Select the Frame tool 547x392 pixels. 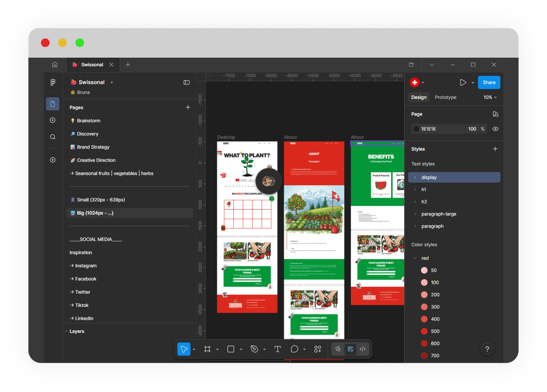[x=207, y=349]
